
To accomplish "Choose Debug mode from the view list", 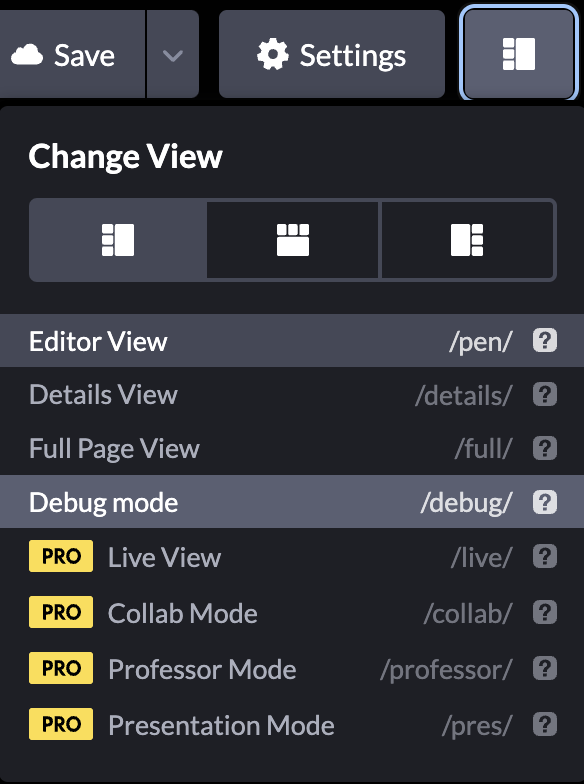I will click(292, 502).
